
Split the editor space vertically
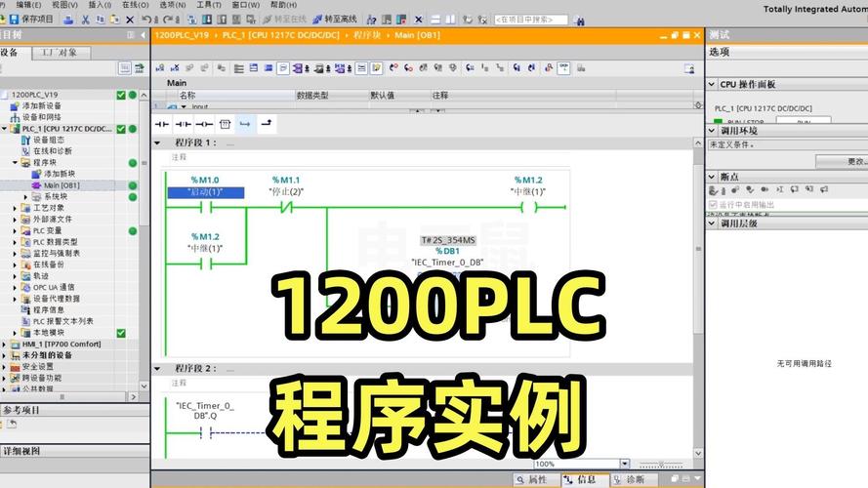[x=451, y=20]
